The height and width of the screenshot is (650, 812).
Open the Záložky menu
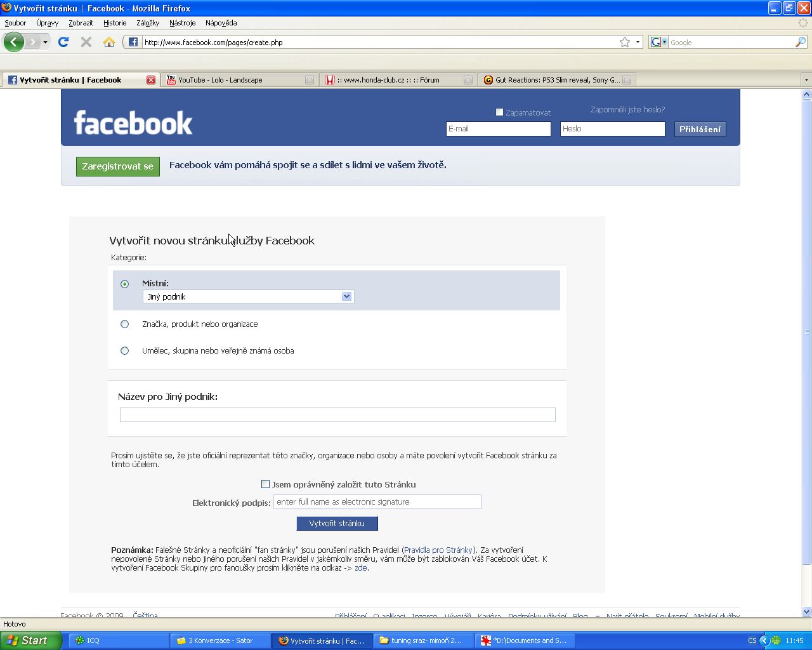coord(147,23)
